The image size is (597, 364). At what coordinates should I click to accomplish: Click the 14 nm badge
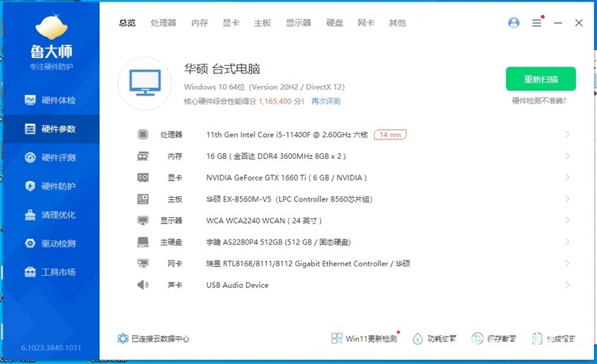click(390, 135)
